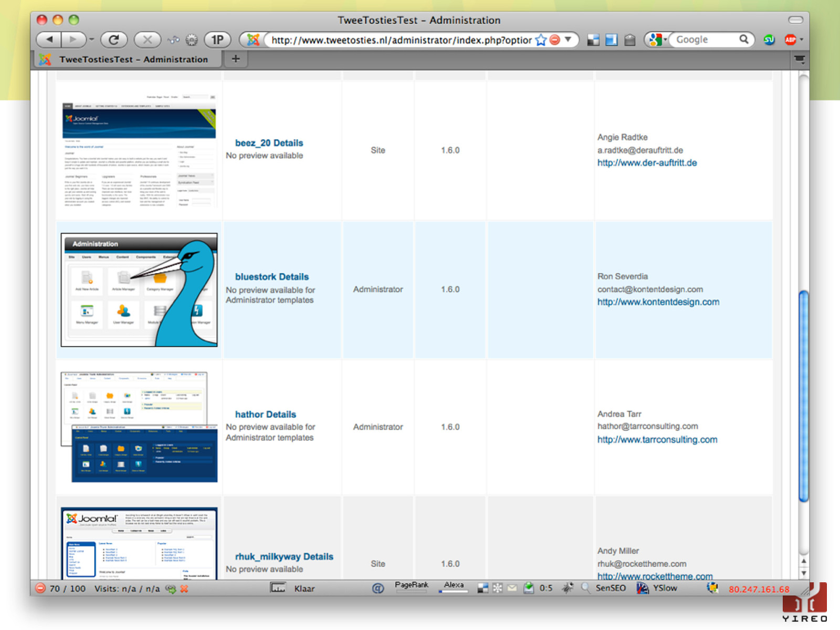Open beez_20 Details link

269,143
